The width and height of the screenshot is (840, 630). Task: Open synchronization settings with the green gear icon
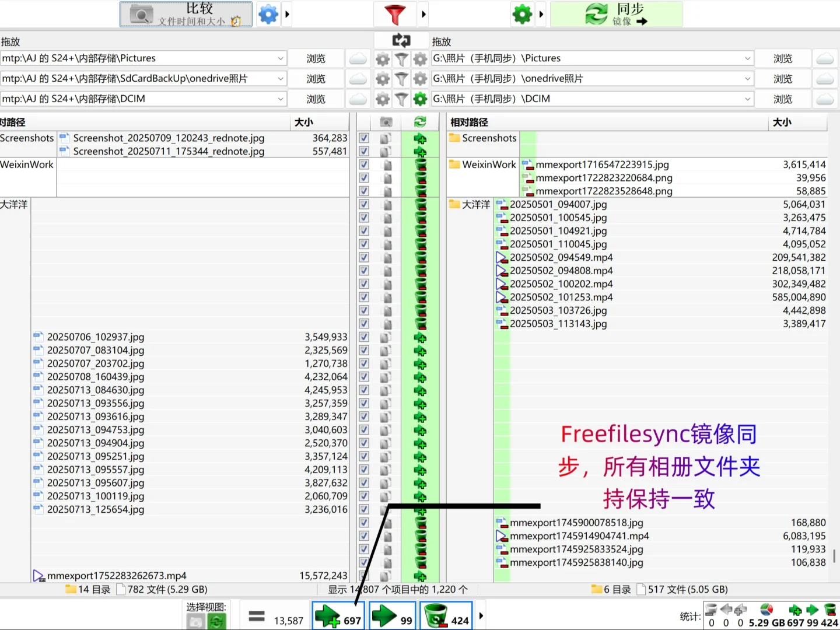click(522, 14)
